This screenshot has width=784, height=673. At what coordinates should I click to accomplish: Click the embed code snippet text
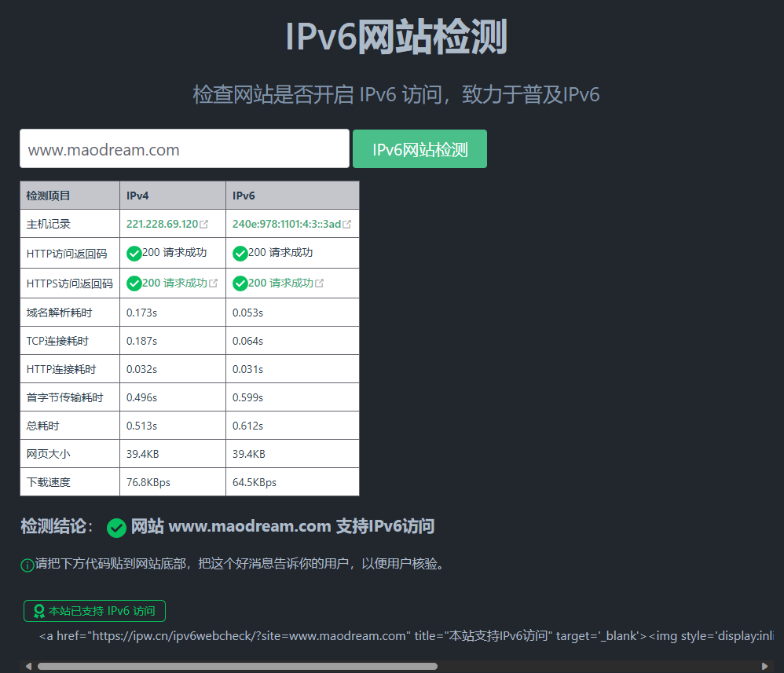point(406,636)
